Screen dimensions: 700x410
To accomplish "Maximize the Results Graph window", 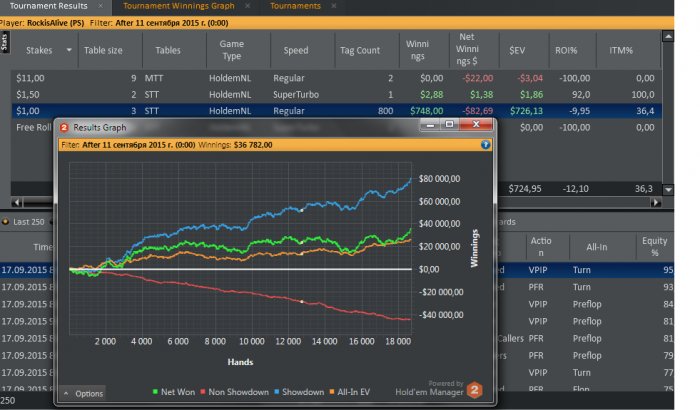I will coord(450,125).
